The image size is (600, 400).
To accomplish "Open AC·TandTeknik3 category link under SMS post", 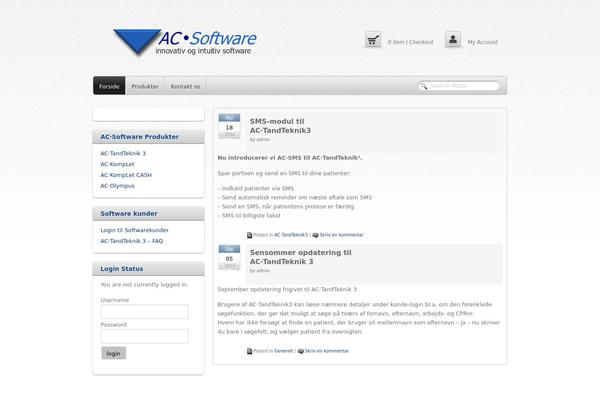I will (x=291, y=235).
